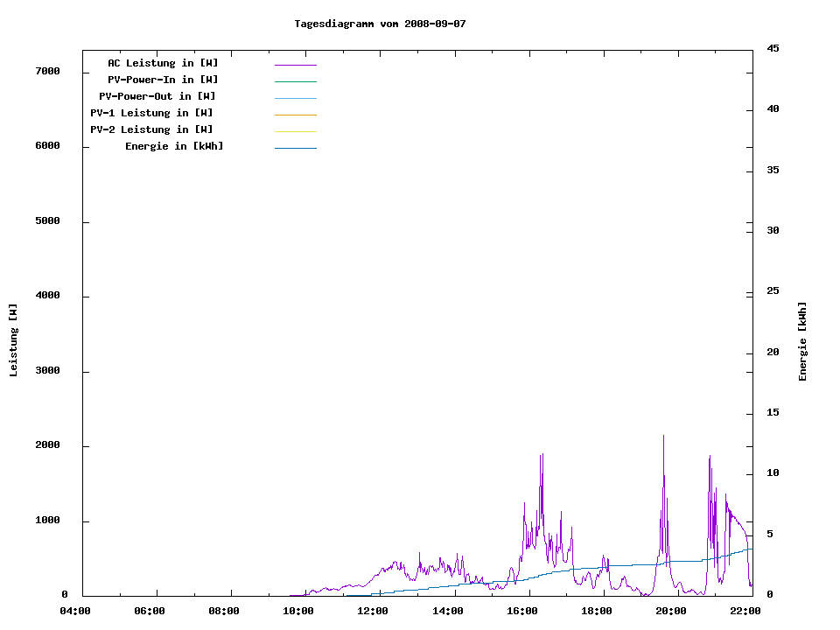Click the 7000 tick label on the power axis

[47, 71]
